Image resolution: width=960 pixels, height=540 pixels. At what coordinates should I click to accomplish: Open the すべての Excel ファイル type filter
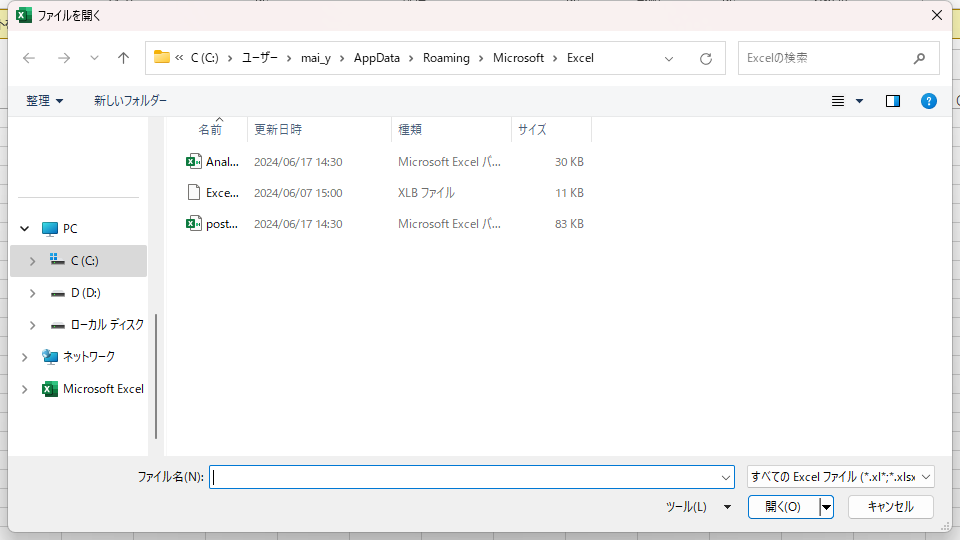tap(841, 477)
